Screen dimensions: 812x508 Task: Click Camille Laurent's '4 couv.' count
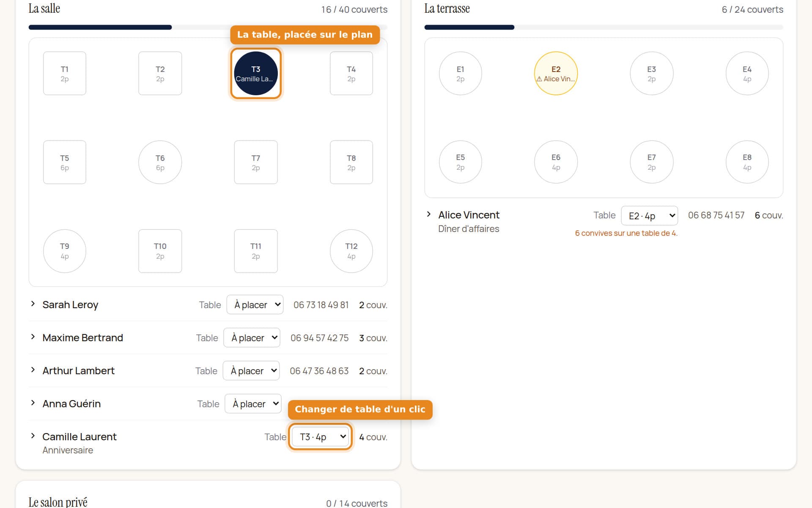click(x=373, y=437)
